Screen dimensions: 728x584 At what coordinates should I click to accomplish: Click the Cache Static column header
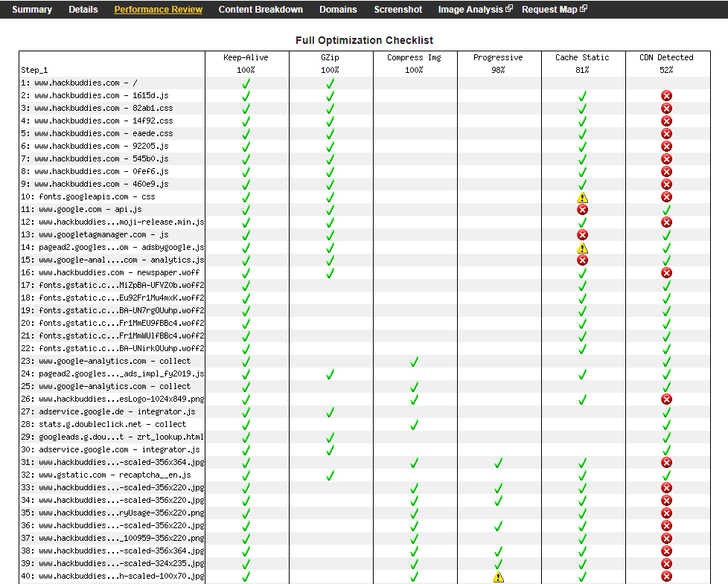point(582,57)
